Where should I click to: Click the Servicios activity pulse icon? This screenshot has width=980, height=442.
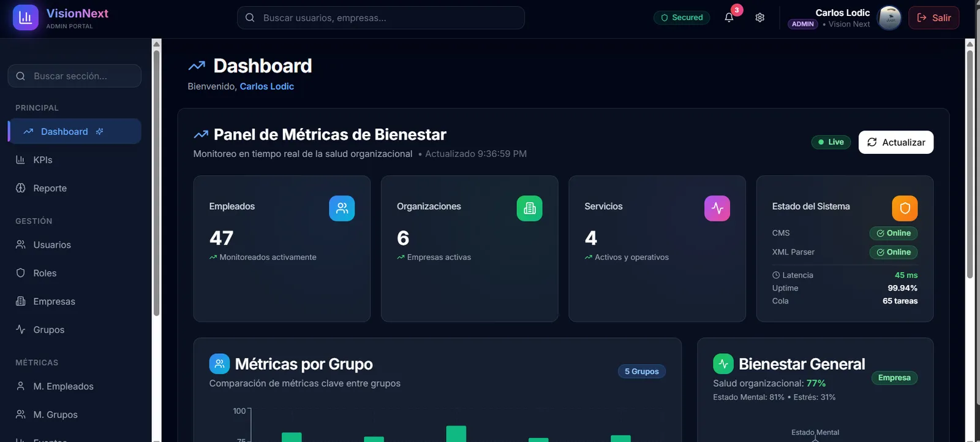[x=717, y=208]
